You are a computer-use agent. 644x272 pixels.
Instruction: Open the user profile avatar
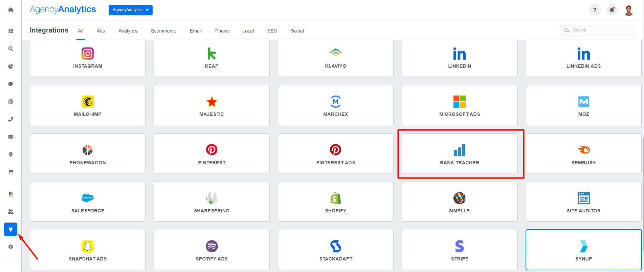[x=629, y=10]
